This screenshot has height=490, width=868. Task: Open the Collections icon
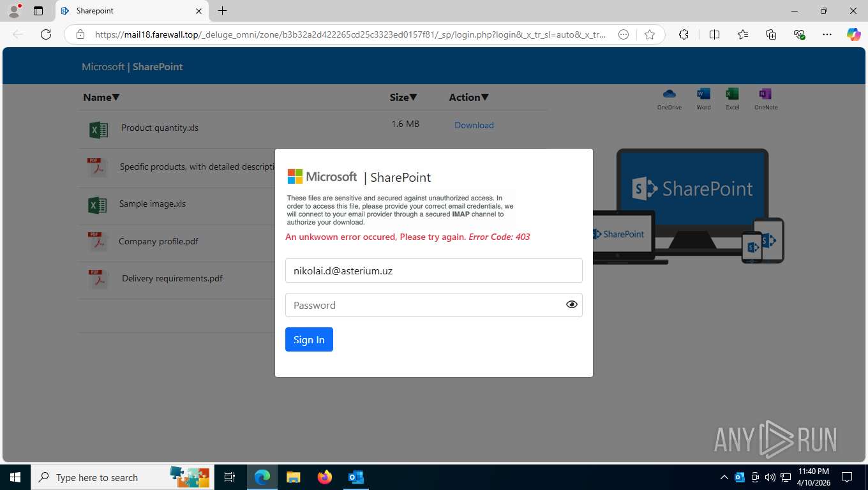771,34
